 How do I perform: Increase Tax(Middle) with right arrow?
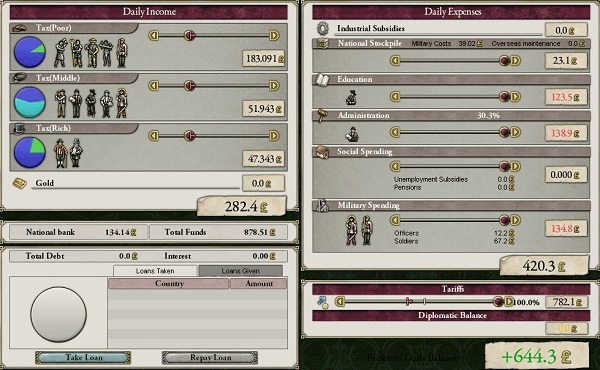pyautogui.click(x=274, y=85)
